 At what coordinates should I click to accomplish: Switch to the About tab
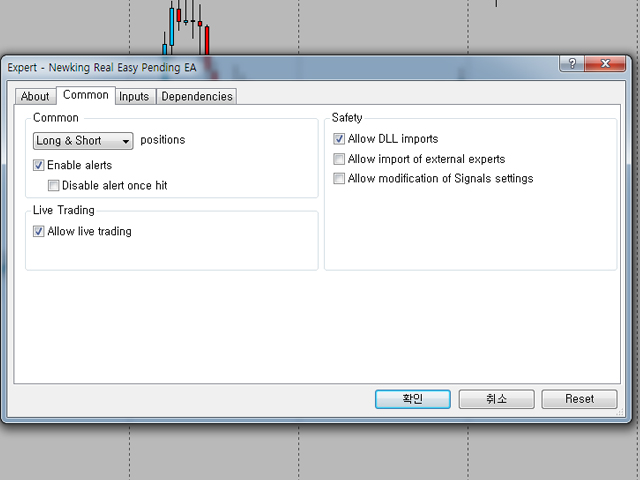click(x=35, y=96)
